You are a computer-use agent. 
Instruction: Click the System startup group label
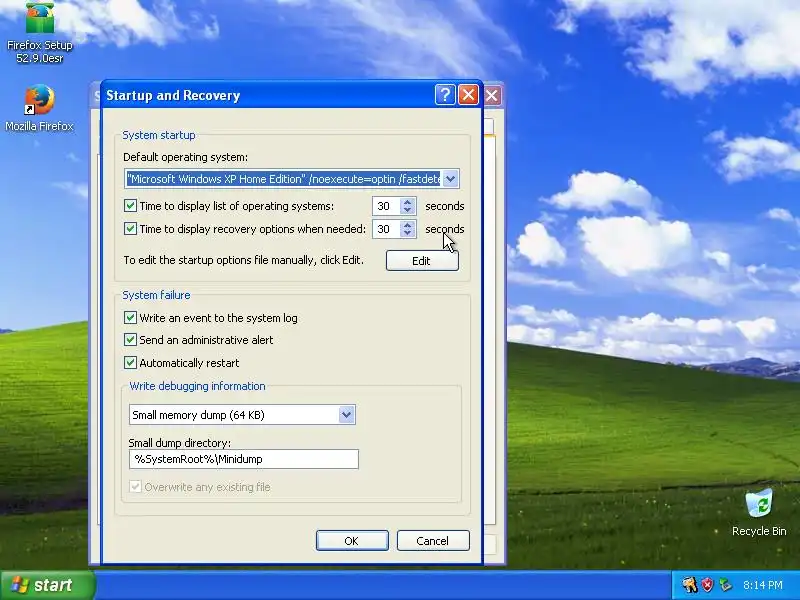tap(159, 135)
